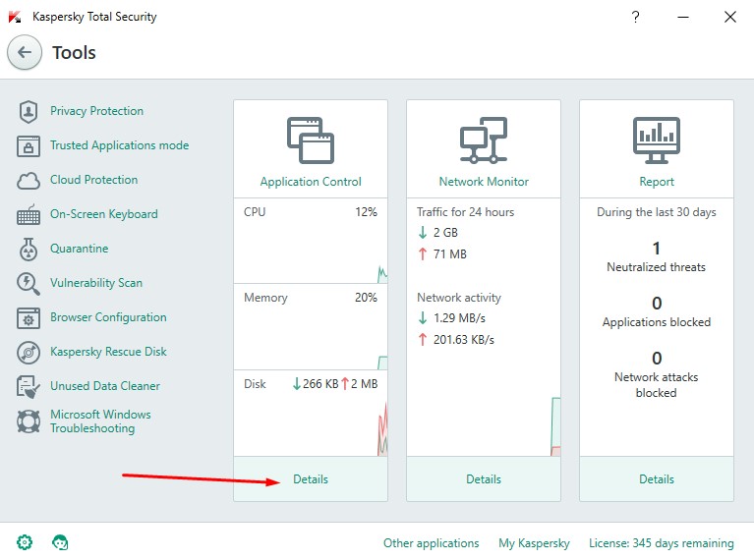Click the Report chart monitor icon
754x560 pixels.
point(657,140)
